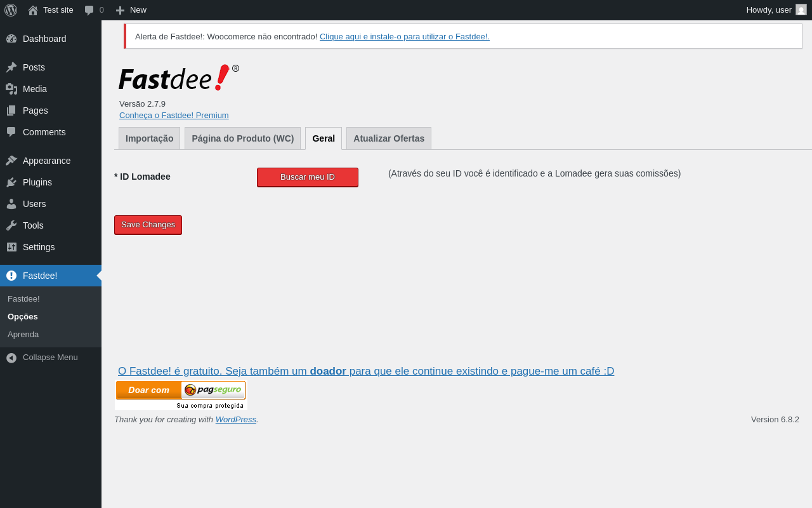Click the user avatar in the top bar
Image resolution: width=812 pixels, height=508 pixels.
pyautogui.click(x=801, y=10)
